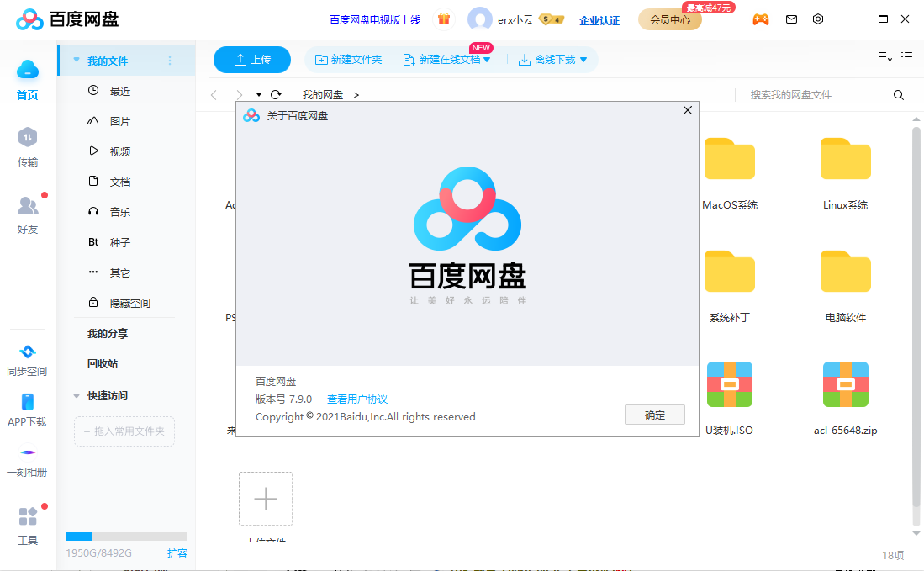
Task: Open the game center icon in title bar
Action: tap(761, 19)
